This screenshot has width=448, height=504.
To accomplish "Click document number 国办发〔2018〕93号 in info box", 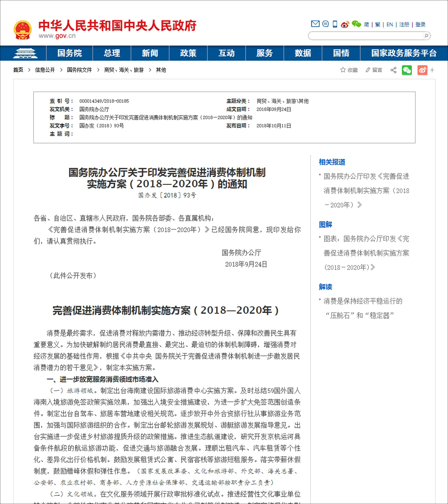I will click(x=102, y=126).
